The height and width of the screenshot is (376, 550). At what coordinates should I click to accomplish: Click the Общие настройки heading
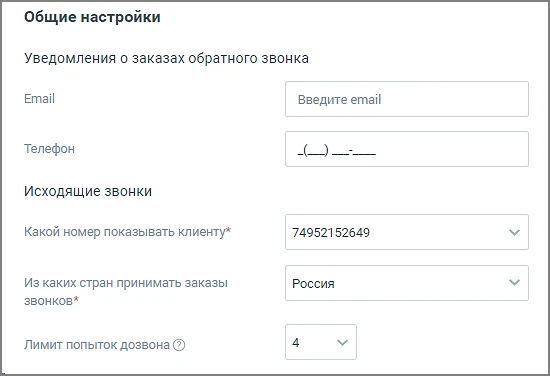point(92,17)
